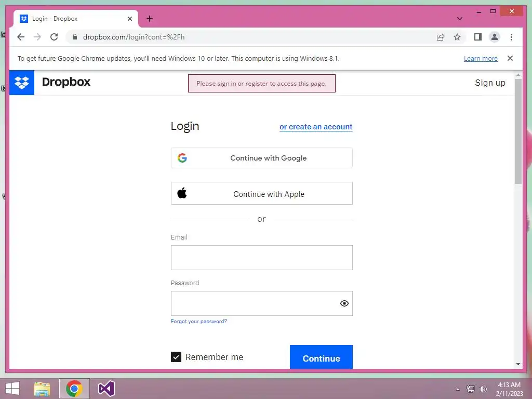Click the page vertical scrollbar thumb
532x399 pixels.
pyautogui.click(x=518, y=131)
